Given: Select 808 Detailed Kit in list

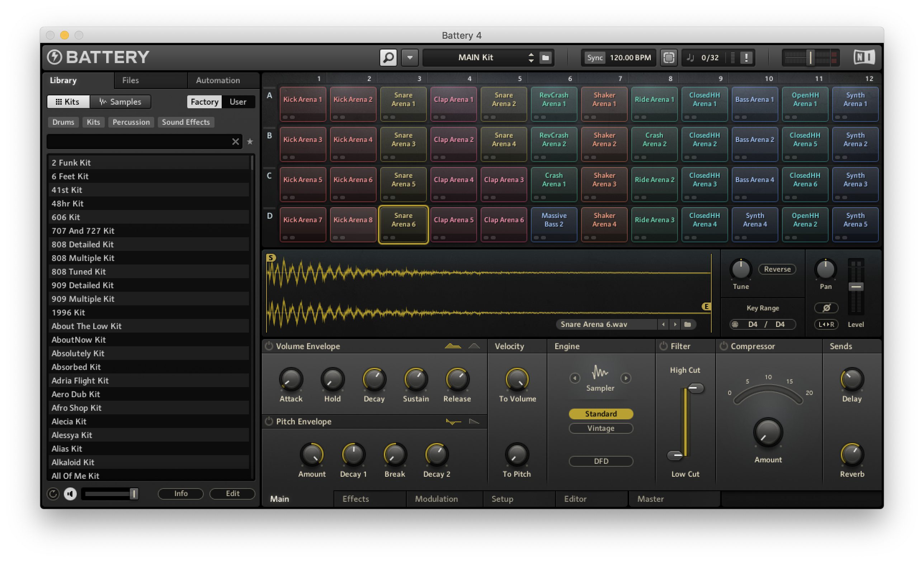Looking at the screenshot, I should [x=148, y=244].
